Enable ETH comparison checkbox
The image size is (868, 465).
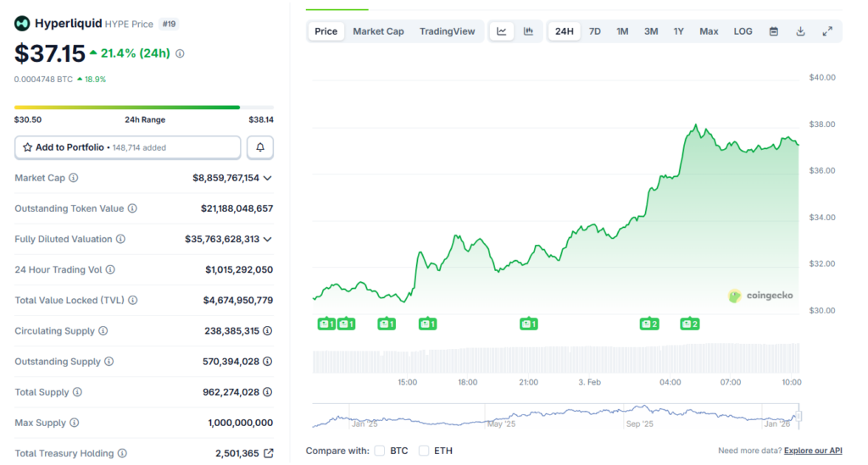[x=424, y=451]
